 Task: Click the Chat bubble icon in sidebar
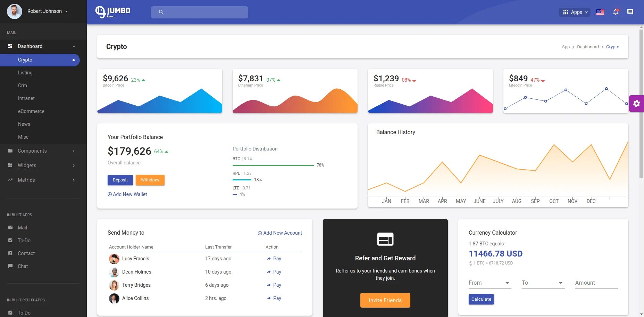[x=10, y=266]
